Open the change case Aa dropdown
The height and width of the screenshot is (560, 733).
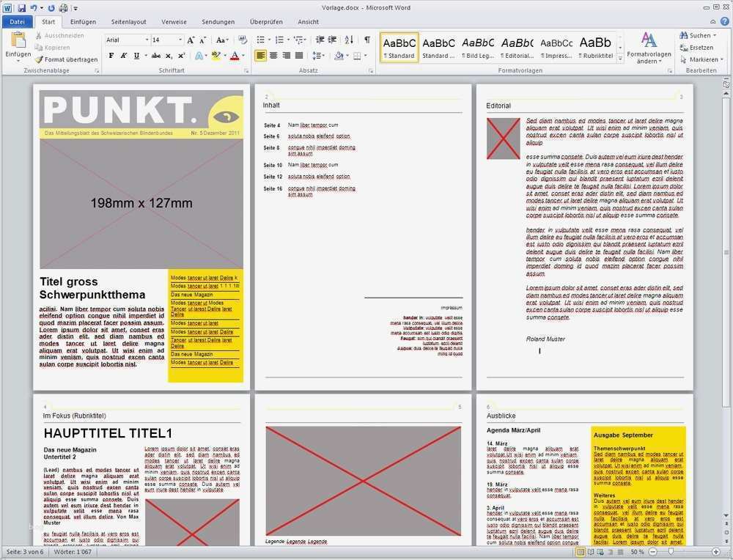click(223, 40)
